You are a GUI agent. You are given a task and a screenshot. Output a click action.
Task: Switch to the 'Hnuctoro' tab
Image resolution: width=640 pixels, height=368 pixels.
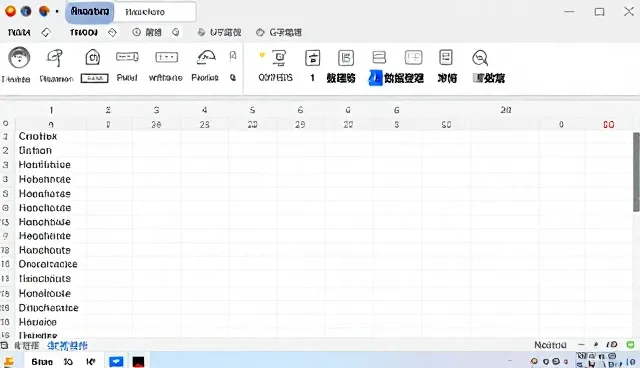click(155, 12)
